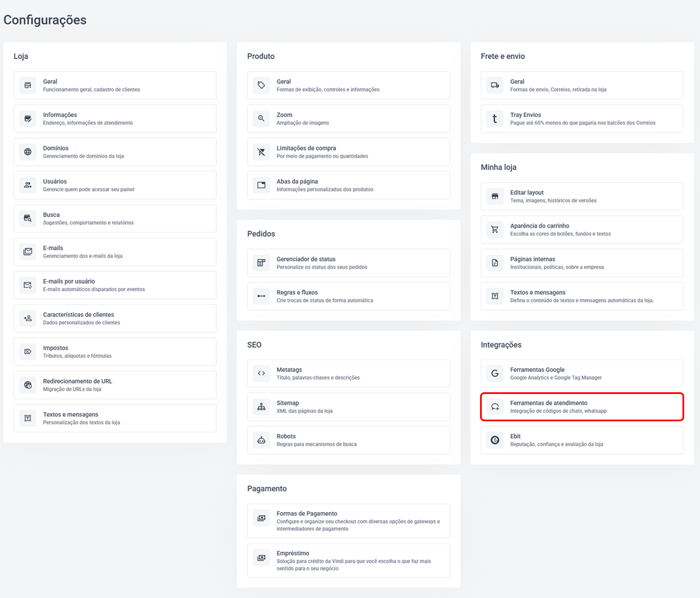Select Aparência do carrinho card

tap(582, 230)
